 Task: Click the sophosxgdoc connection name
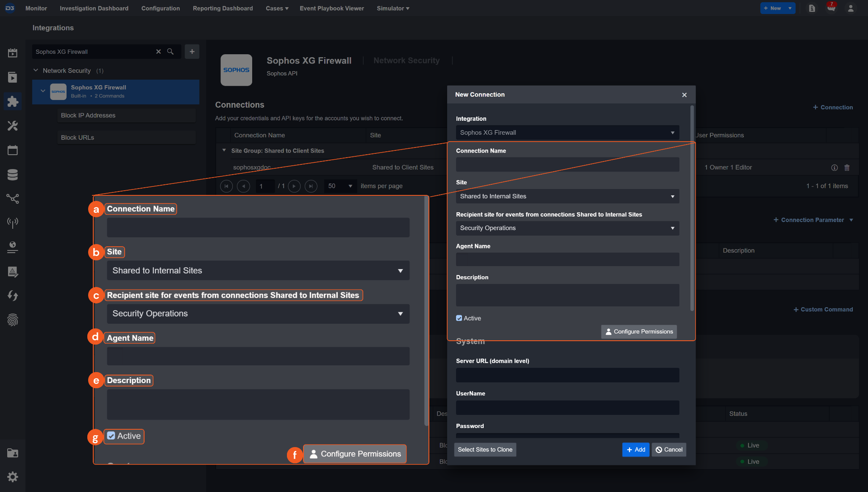[x=252, y=167]
